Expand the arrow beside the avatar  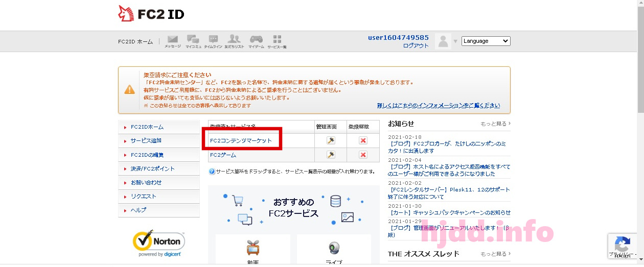tap(455, 41)
